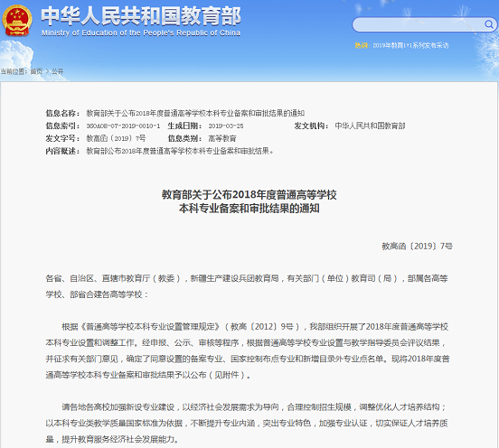Click the 内容概述 label
Viewport: 499px width, 448px height.
coord(62,151)
